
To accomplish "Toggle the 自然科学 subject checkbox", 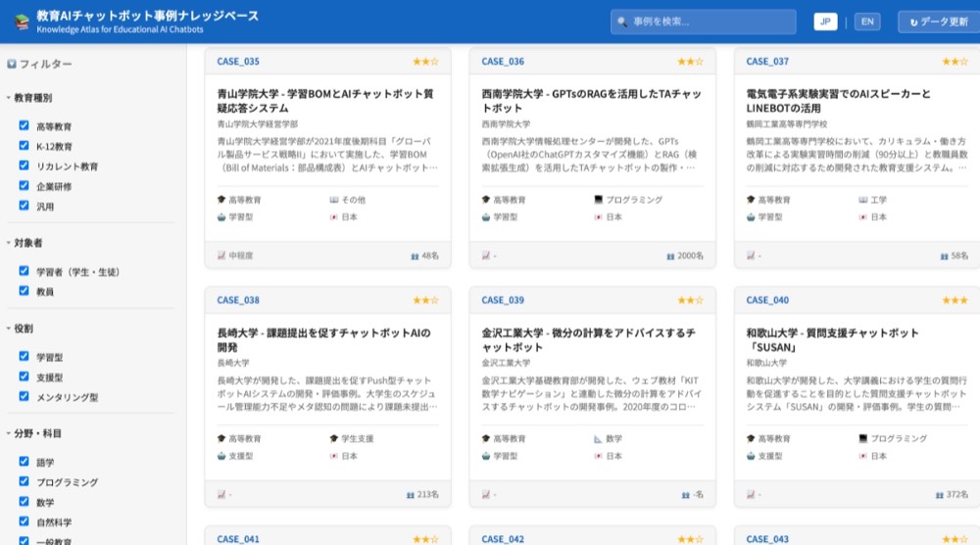I will (24, 521).
